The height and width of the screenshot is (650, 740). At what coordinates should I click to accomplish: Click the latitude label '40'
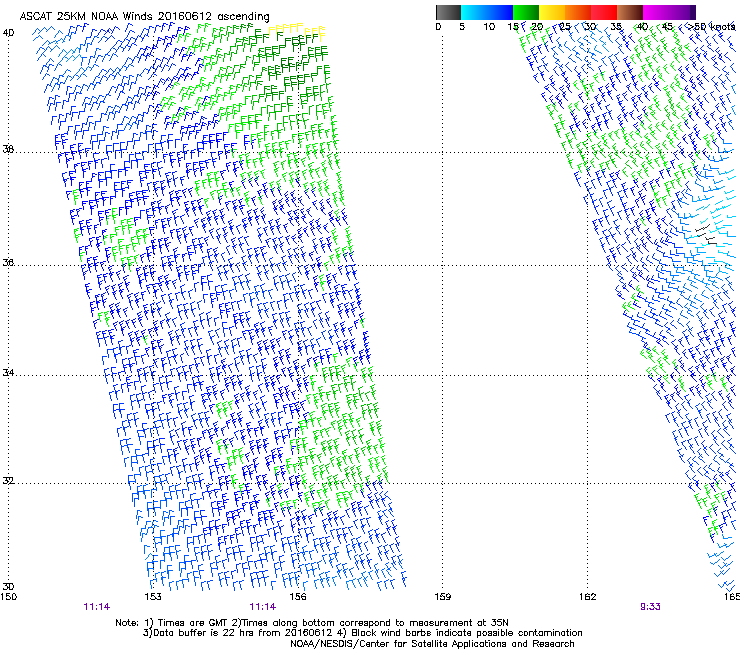(x=8, y=33)
